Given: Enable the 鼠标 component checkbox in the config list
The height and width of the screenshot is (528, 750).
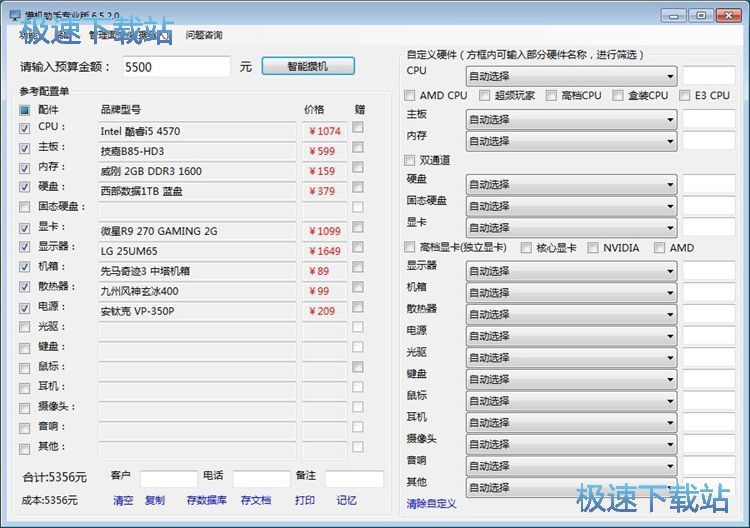Looking at the screenshot, I should (24, 368).
